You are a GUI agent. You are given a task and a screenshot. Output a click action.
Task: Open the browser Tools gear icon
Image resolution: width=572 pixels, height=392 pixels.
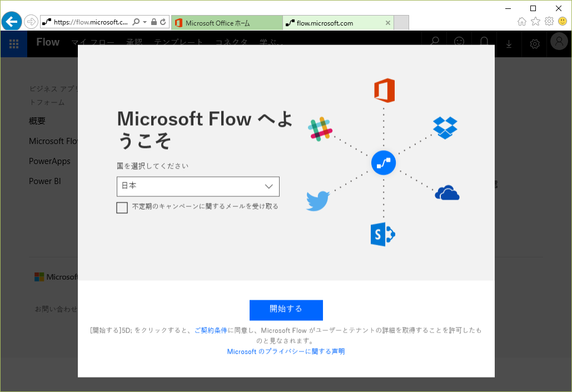(549, 22)
